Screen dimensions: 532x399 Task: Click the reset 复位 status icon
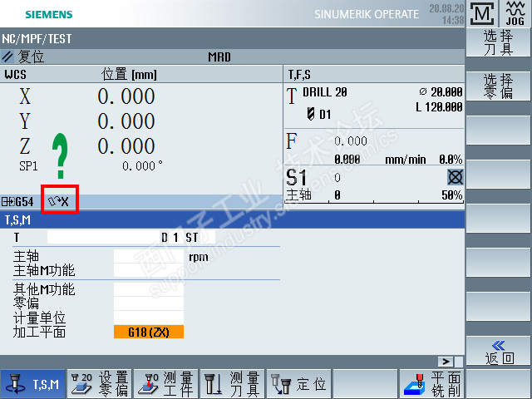tap(7, 57)
